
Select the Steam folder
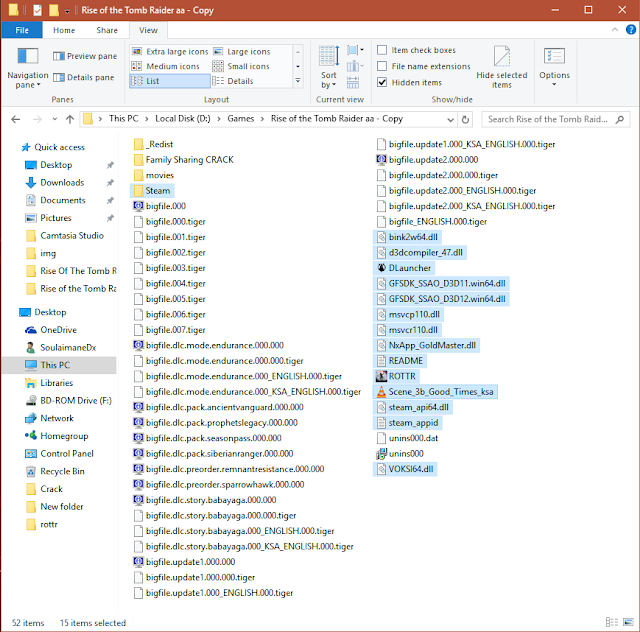[x=152, y=191]
